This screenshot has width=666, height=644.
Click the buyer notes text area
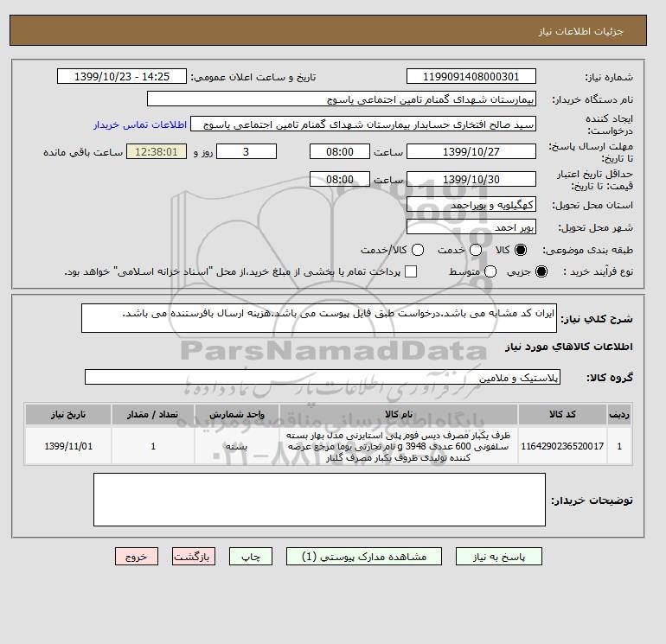click(319, 500)
